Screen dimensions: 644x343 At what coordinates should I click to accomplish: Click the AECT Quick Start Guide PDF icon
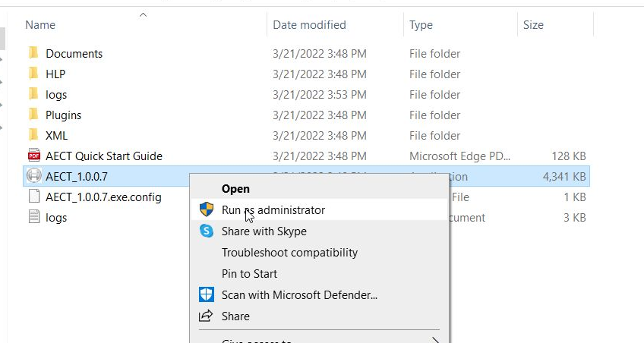click(33, 156)
